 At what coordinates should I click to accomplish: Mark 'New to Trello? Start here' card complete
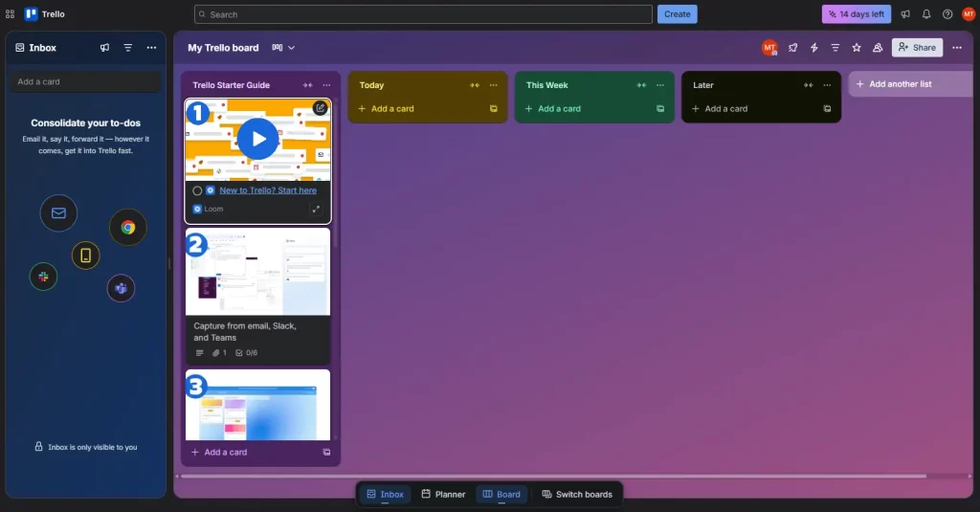[197, 190]
